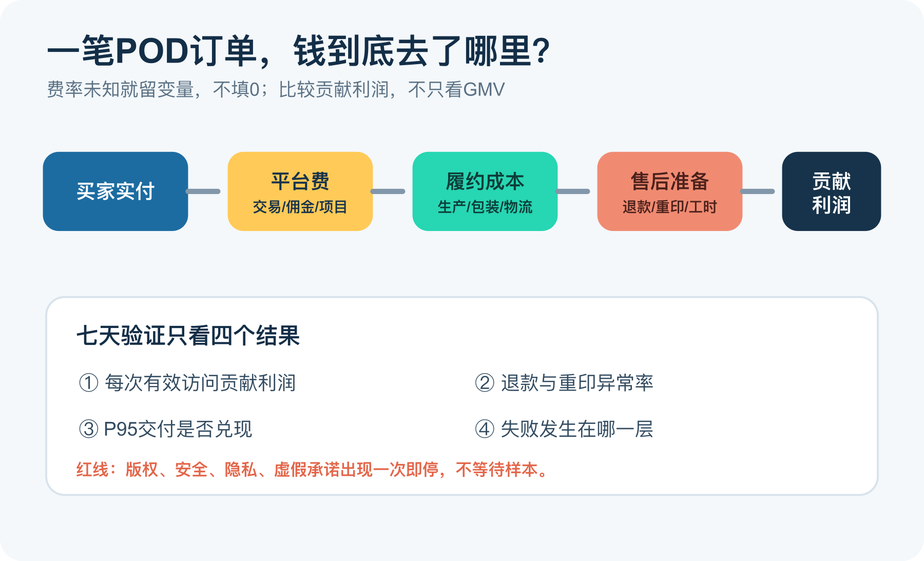The height and width of the screenshot is (561, 924).
Task: Click the title 一笔POD订单,钱到底去了哪里?
Action: [299, 51]
